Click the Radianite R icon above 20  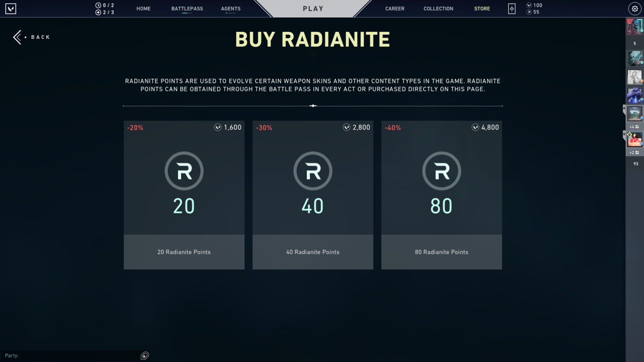tap(184, 171)
